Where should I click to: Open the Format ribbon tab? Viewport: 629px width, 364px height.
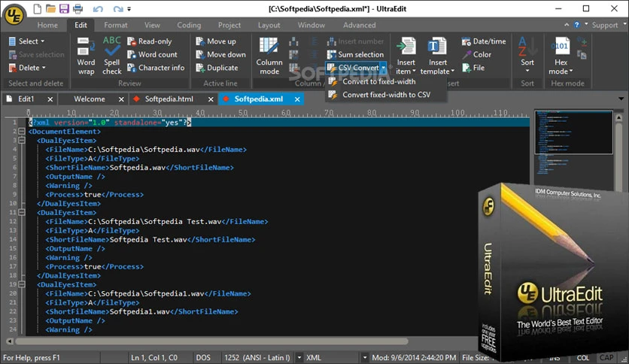(x=116, y=25)
